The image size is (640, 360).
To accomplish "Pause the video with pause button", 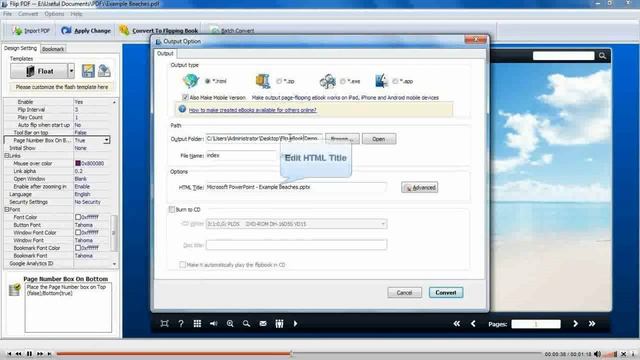I will (x=29, y=354).
